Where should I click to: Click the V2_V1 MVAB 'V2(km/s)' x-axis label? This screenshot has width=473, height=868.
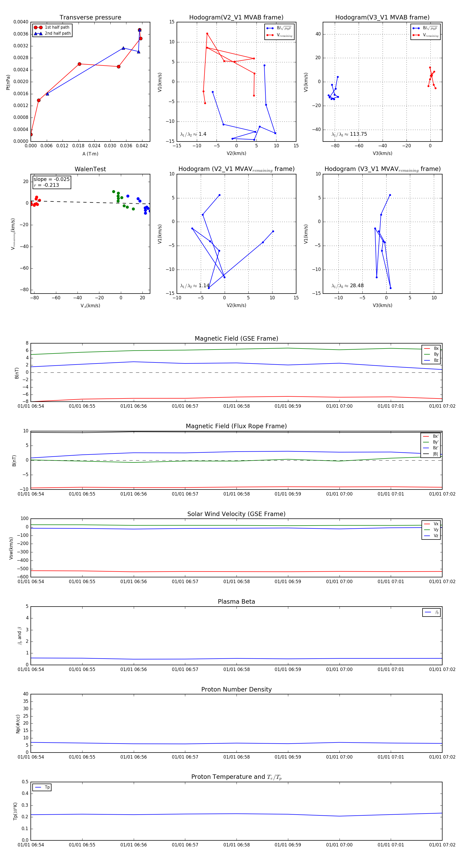pyautogui.click(x=236, y=154)
